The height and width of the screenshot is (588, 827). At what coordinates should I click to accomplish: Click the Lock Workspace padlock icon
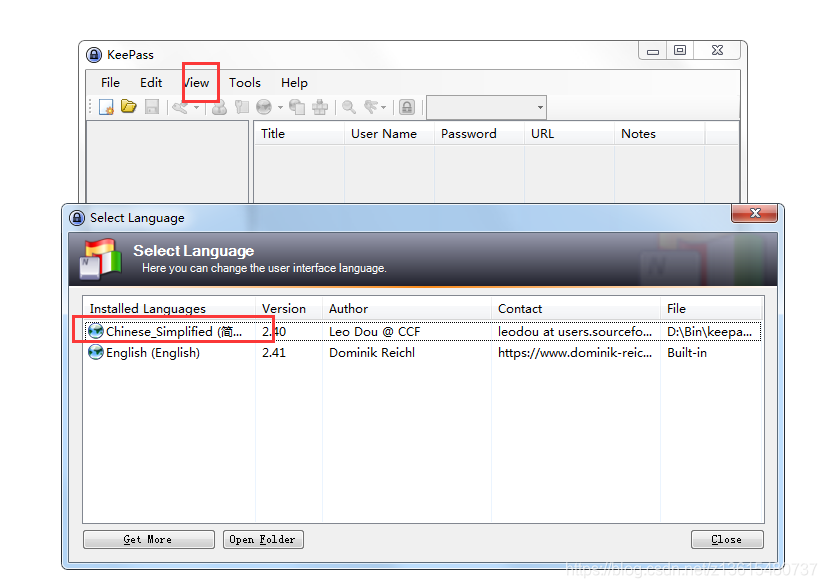click(407, 108)
